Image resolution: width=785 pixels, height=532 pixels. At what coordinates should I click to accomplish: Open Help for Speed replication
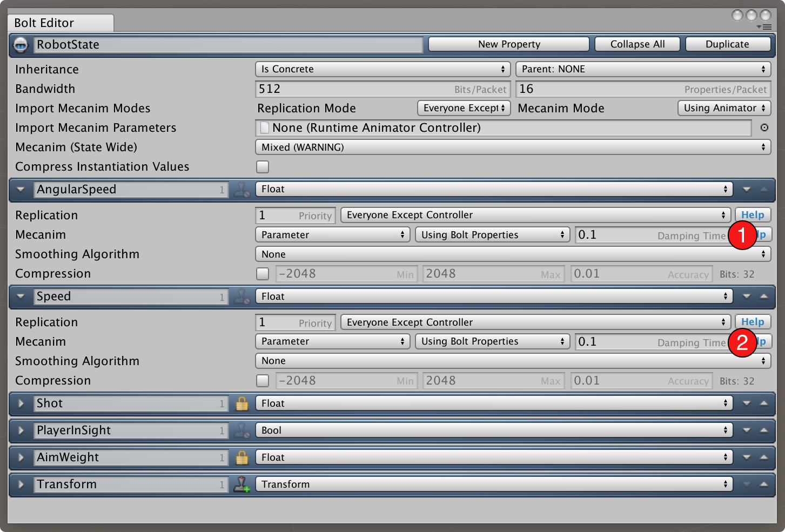[x=753, y=322]
